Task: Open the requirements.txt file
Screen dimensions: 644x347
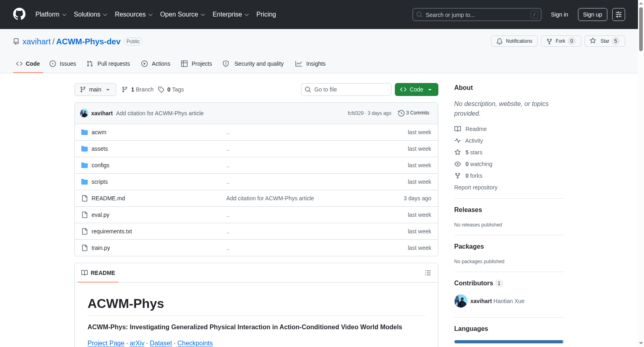Action: click(x=112, y=231)
